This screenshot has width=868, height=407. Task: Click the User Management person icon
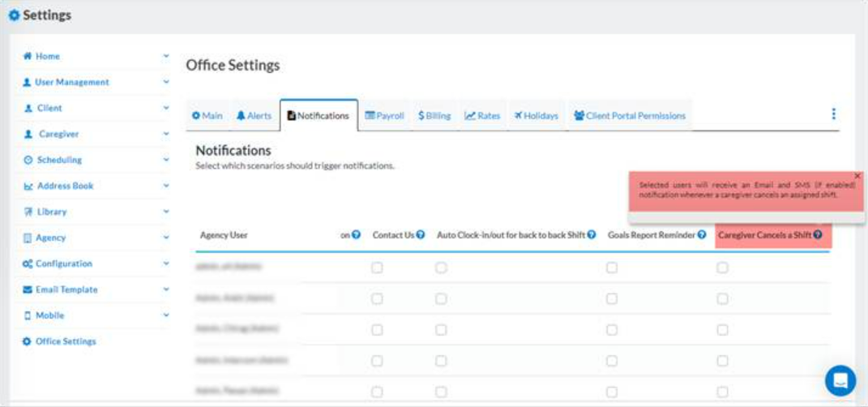point(27,83)
